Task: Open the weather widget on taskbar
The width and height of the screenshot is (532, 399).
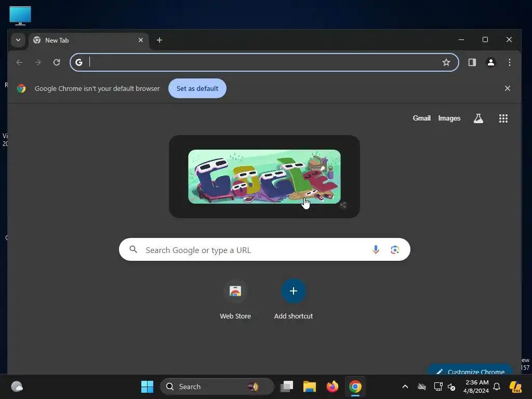Action: tap(17, 387)
